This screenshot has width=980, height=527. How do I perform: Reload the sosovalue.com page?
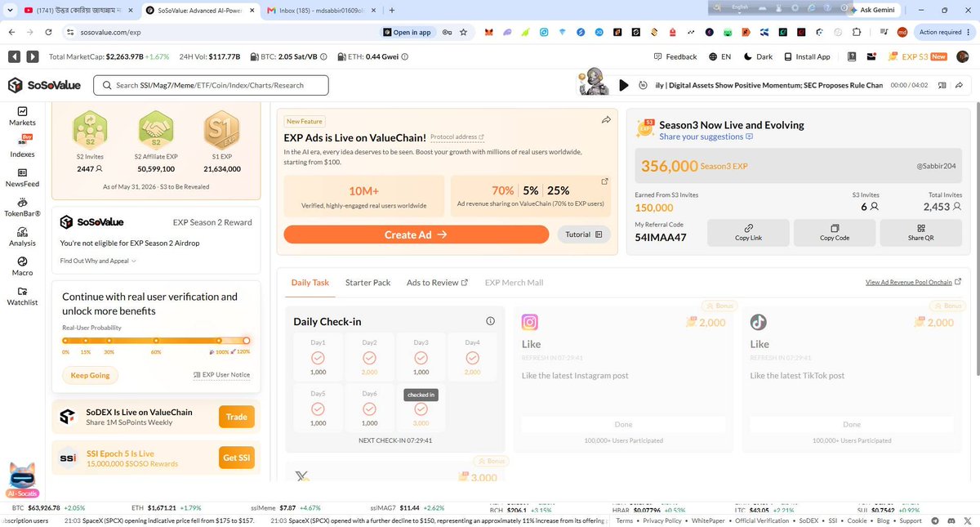[49, 32]
